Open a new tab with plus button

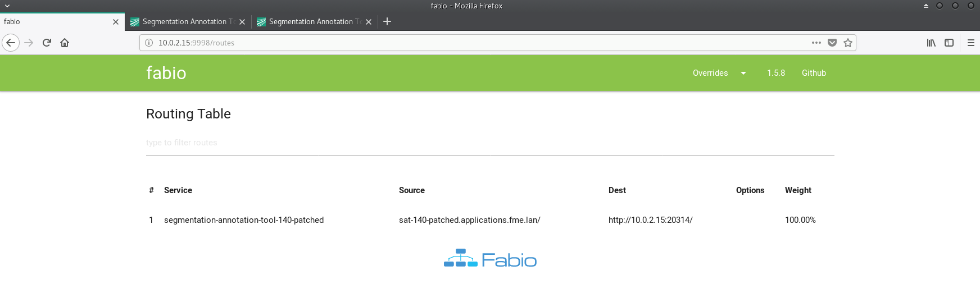point(387,21)
